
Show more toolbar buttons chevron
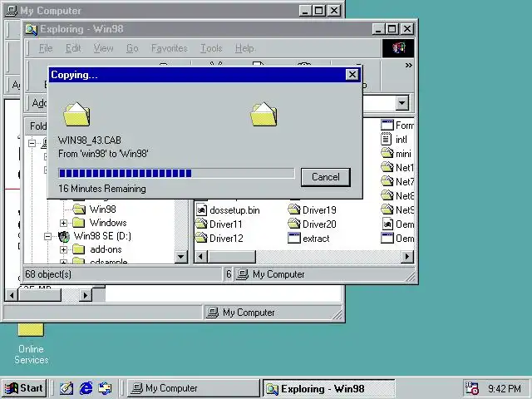(x=408, y=65)
